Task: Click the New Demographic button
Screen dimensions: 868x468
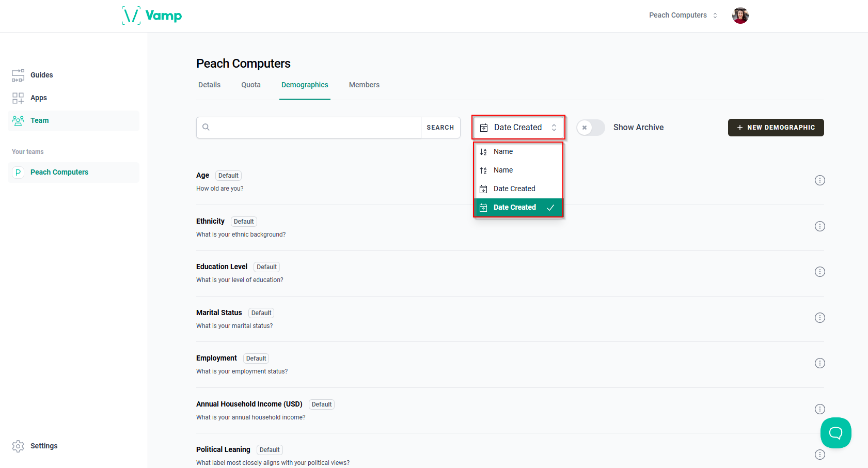Action: (x=776, y=128)
